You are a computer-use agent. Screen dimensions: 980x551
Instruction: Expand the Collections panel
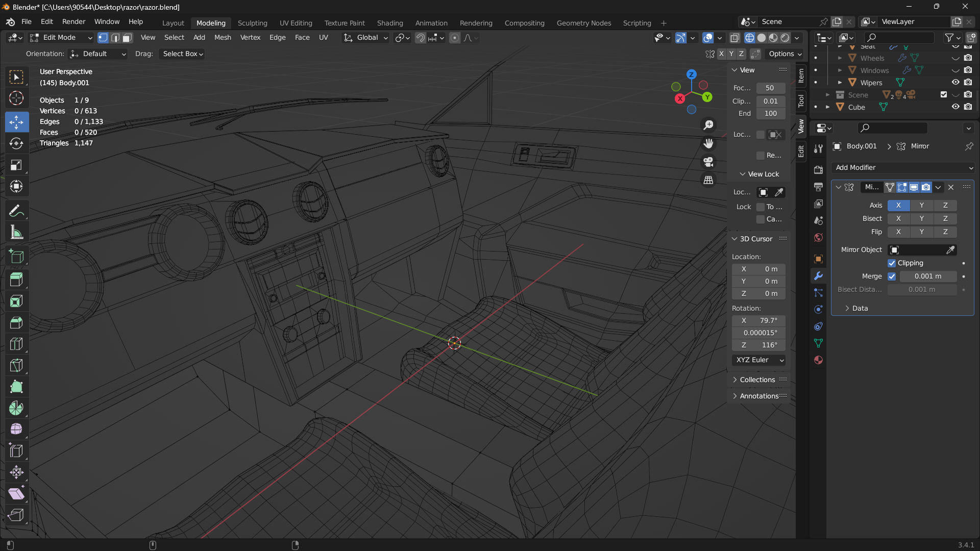coord(757,380)
